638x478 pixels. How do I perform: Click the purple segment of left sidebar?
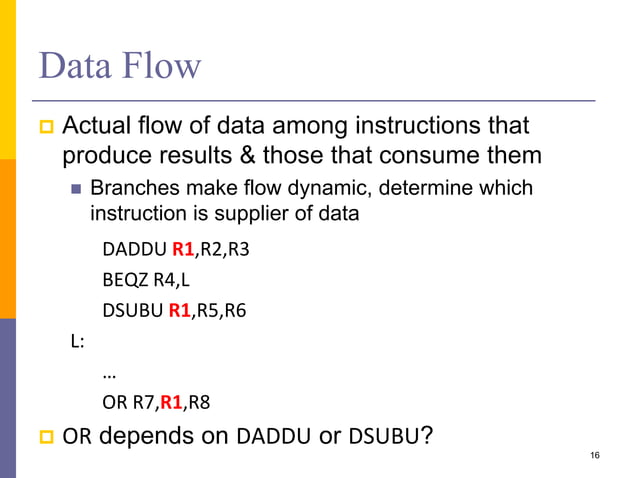(8, 398)
